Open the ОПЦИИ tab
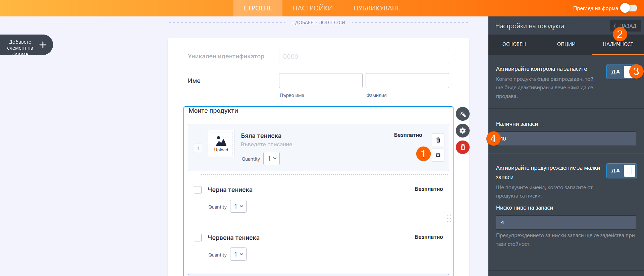 pos(566,44)
